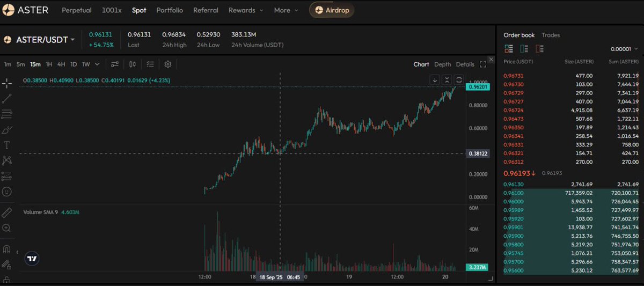Image resolution: width=644 pixels, height=286 pixels.
Task: Open the chart patterns tool
Action: pos(7,160)
